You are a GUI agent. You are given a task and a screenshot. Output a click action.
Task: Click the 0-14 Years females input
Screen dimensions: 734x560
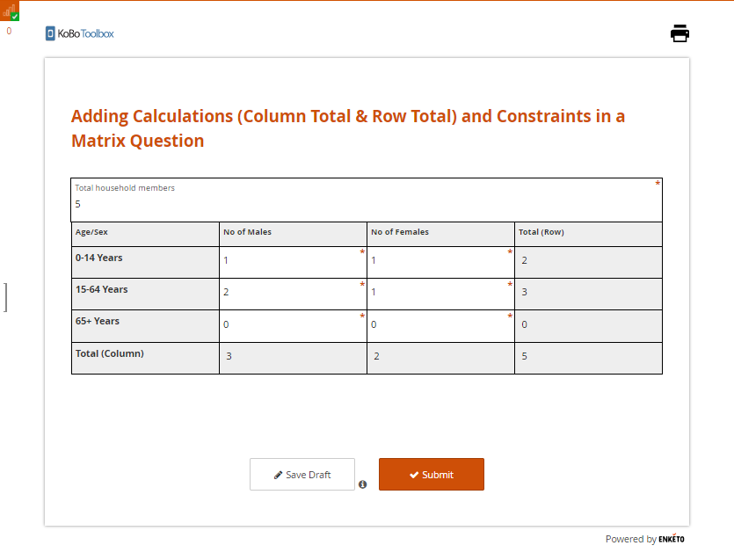pyautogui.click(x=440, y=261)
